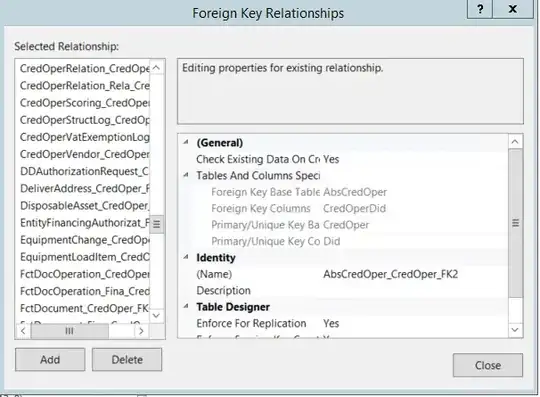Click the Close button
This screenshot has width=540, height=397.
pos(488,365)
